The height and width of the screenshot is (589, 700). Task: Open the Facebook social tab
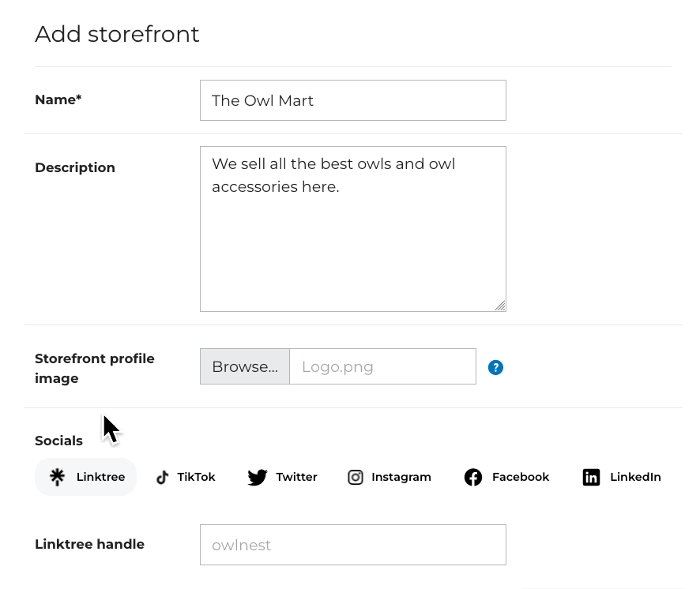(507, 477)
